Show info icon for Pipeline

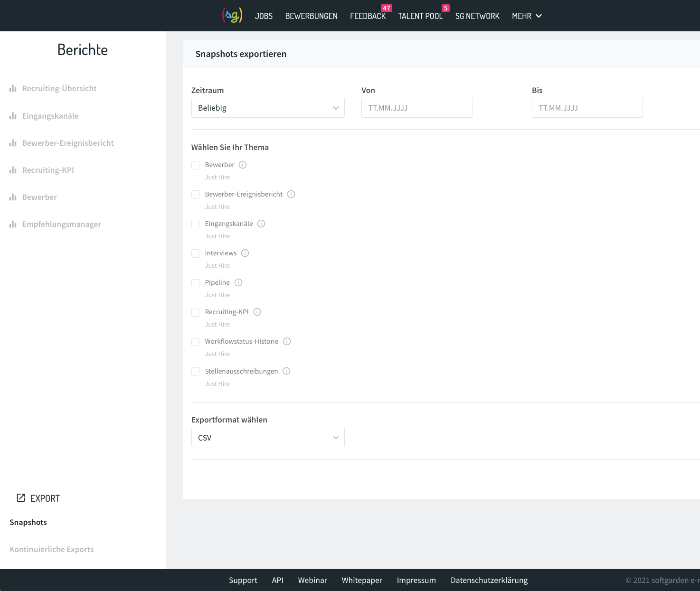click(238, 282)
